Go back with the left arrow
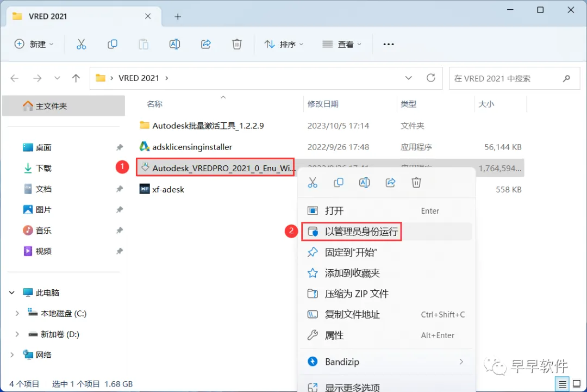Image resolution: width=587 pixels, height=392 pixels. tap(15, 78)
